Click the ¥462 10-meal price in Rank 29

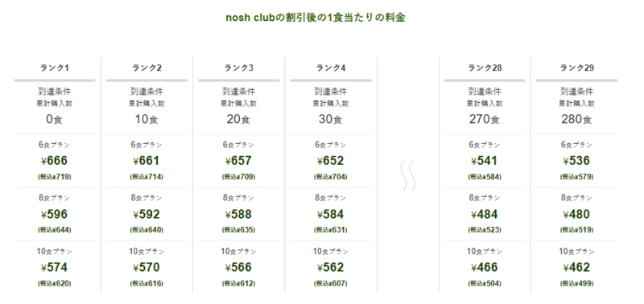point(576,268)
